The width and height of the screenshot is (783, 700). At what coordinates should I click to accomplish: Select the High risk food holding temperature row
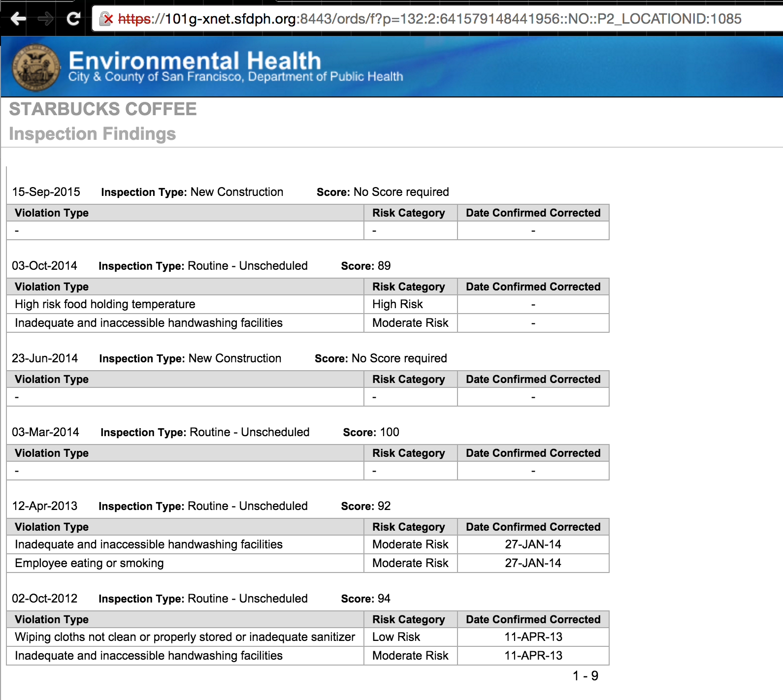(105, 304)
